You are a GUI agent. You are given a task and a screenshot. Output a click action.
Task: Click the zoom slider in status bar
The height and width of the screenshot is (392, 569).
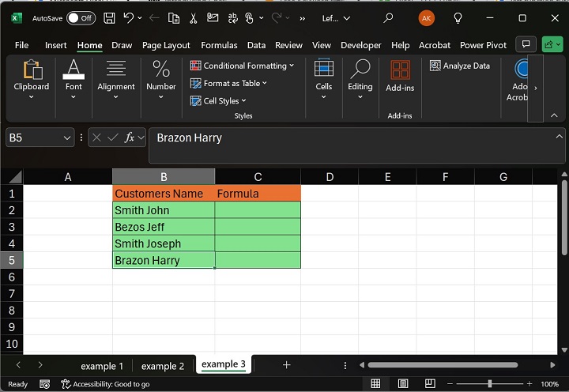[490, 384]
